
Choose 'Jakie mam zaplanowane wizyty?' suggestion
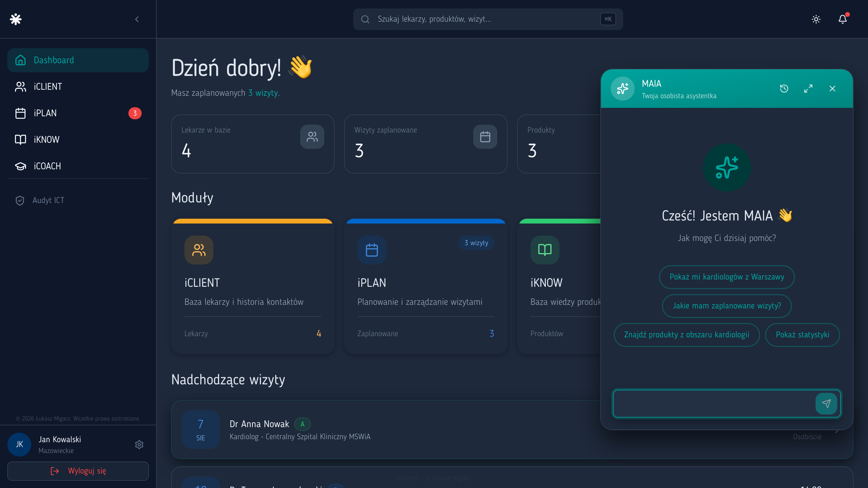(726, 306)
